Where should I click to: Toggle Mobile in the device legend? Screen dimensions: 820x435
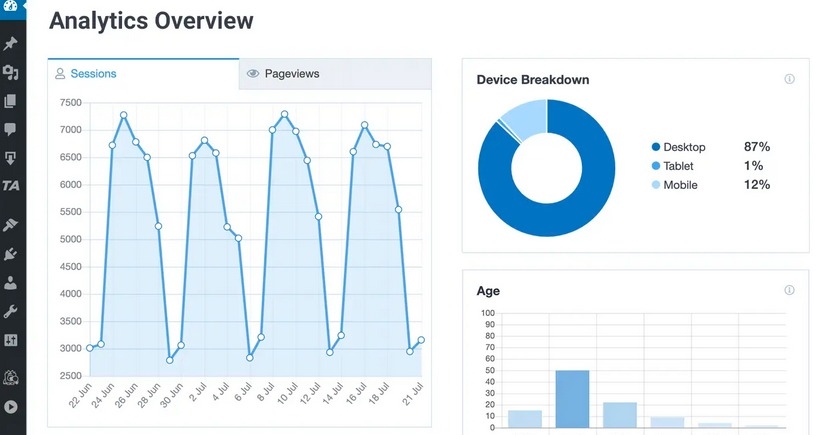click(680, 185)
